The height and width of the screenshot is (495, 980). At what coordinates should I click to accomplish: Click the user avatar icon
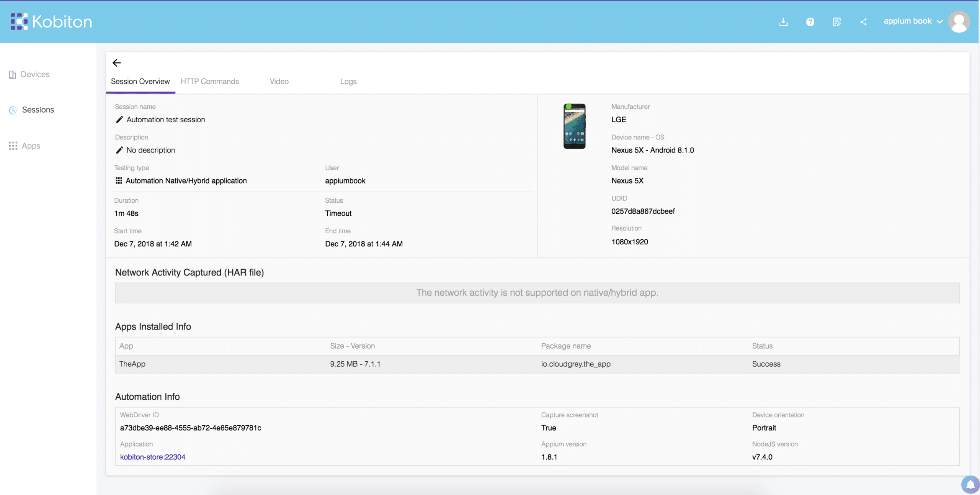coord(959,22)
